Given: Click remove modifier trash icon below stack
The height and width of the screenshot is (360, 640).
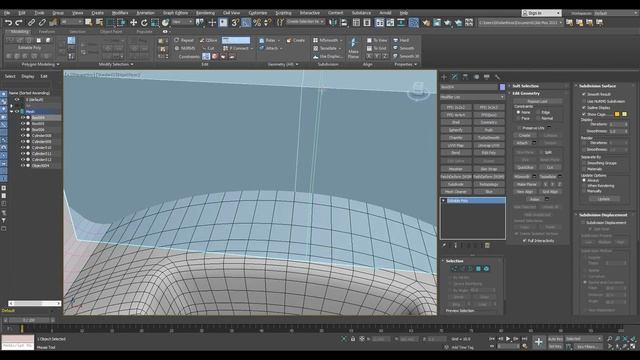Looking at the screenshot, I should pyautogui.click(x=487, y=245).
